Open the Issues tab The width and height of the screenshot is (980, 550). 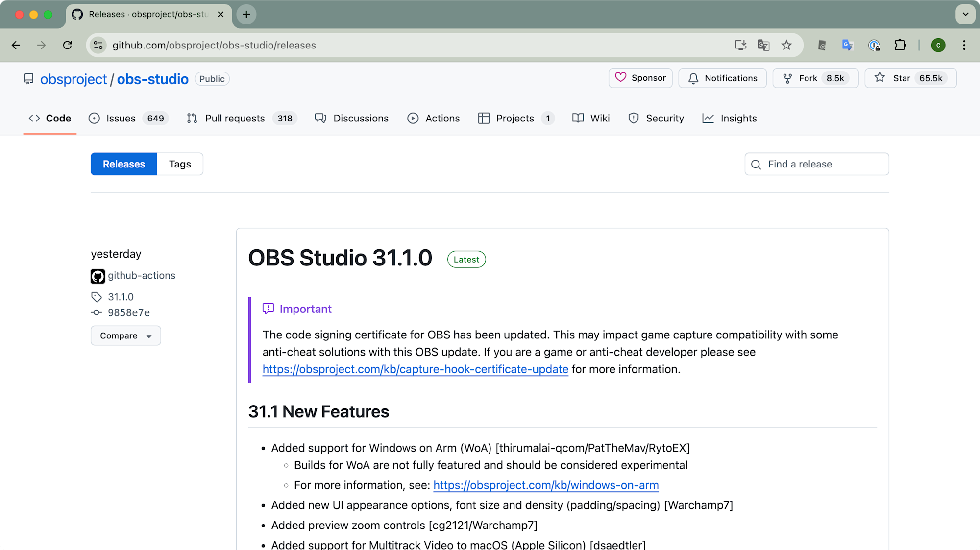click(128, 118)
